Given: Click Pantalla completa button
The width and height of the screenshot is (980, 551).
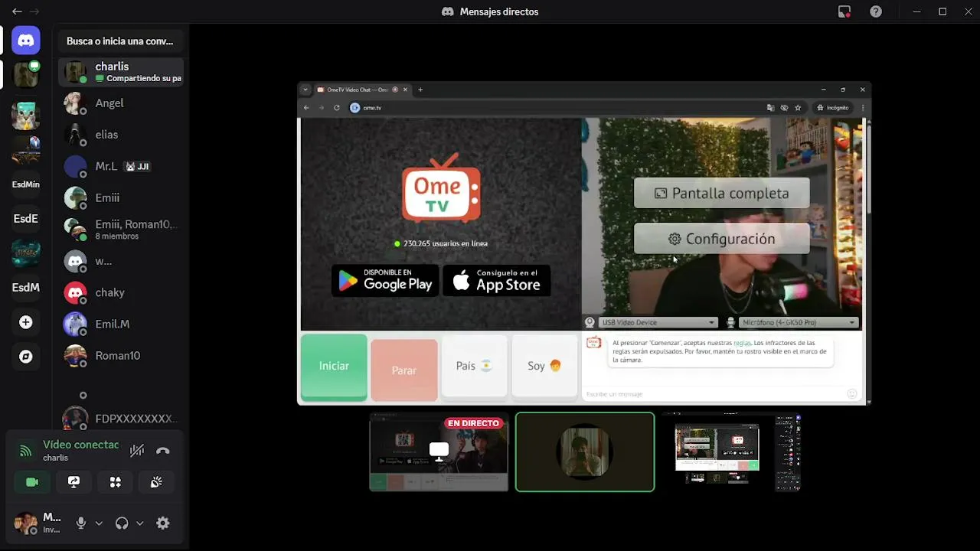Looking at the screenshot, I should pyautogui.click(x=722, y=194).
